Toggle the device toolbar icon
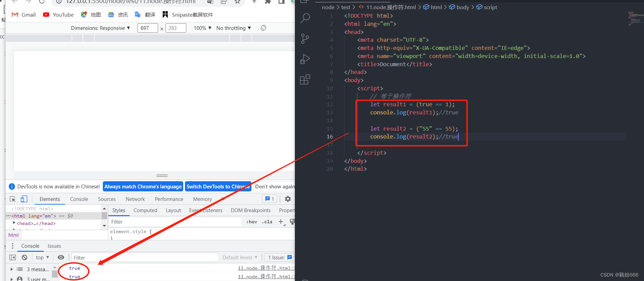This screenshot has height=281, width=644. coord(24,199)
